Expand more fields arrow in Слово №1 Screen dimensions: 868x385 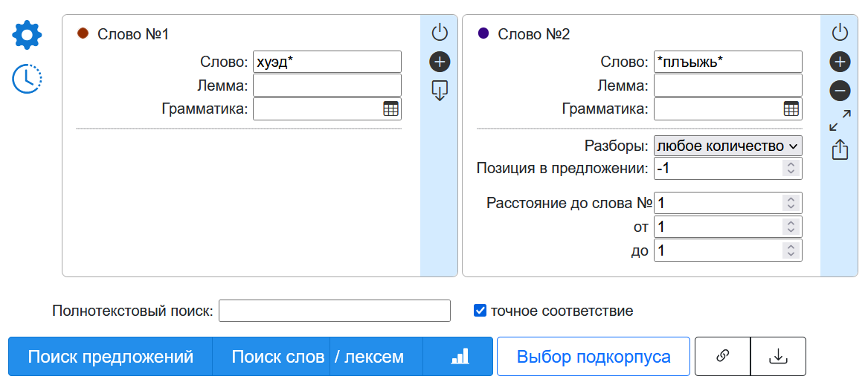click(x=440, y=91)
